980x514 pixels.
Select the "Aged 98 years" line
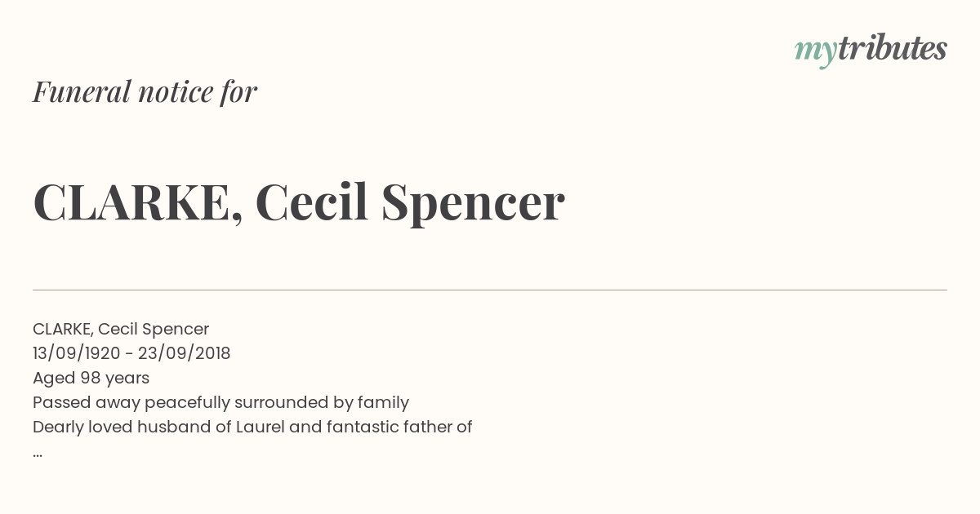[91, 378]
